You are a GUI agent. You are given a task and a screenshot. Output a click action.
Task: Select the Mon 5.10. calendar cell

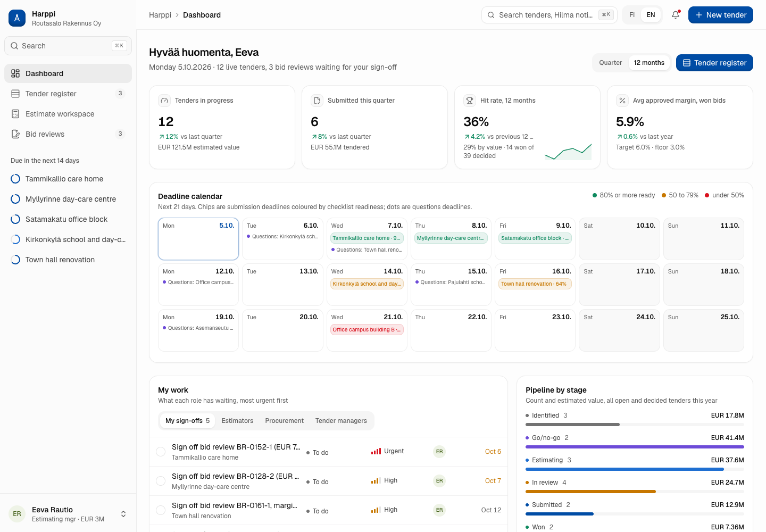pyautogui.click(x=198, y=239)
